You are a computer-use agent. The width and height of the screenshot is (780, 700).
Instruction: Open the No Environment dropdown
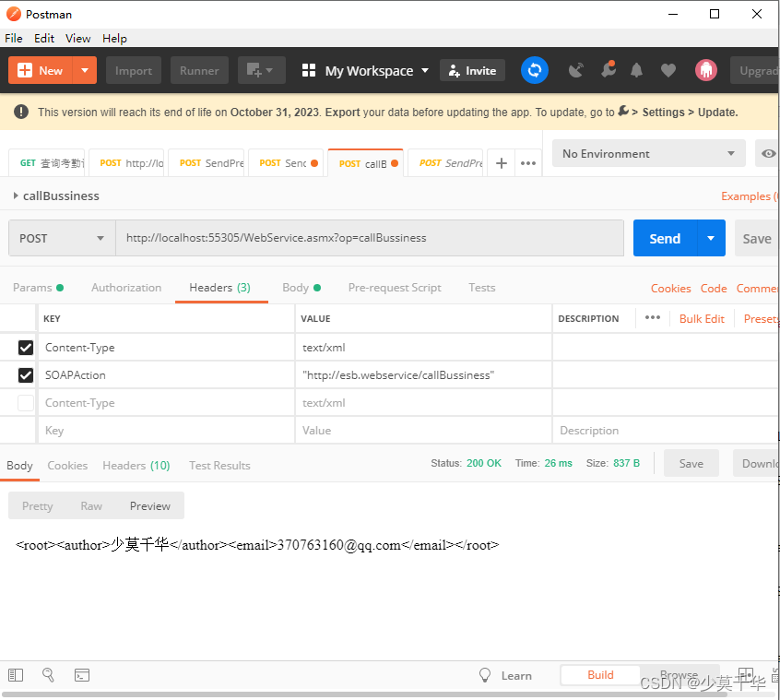(648, 153)
